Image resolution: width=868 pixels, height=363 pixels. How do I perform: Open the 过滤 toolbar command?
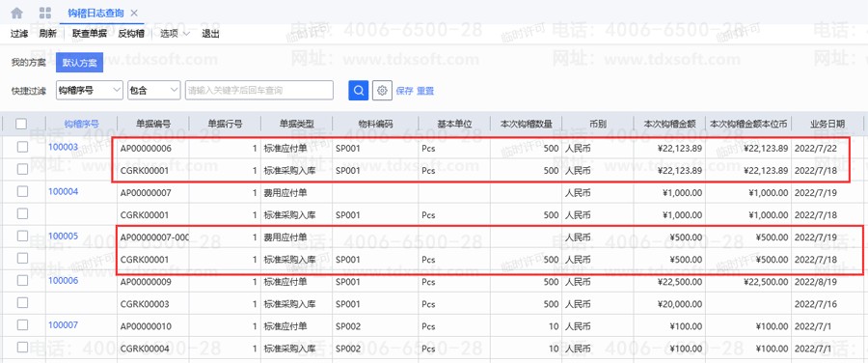[x=19, y=34]
